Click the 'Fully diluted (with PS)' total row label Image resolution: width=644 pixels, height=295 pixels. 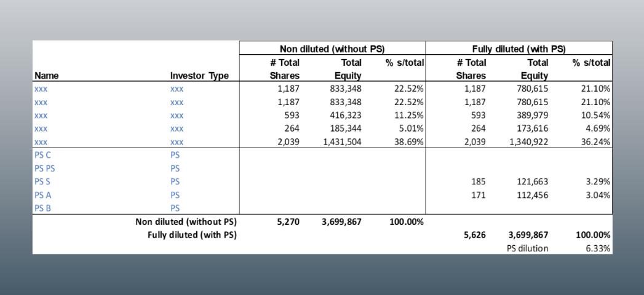[192, 235]
